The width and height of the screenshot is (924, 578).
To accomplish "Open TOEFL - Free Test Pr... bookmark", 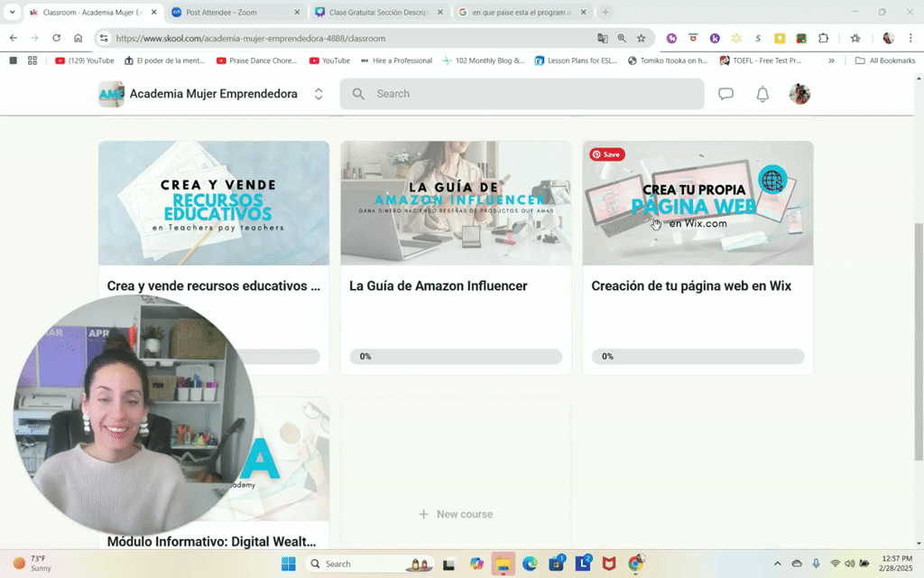I will pyautogui.click(x=760, y=61).
